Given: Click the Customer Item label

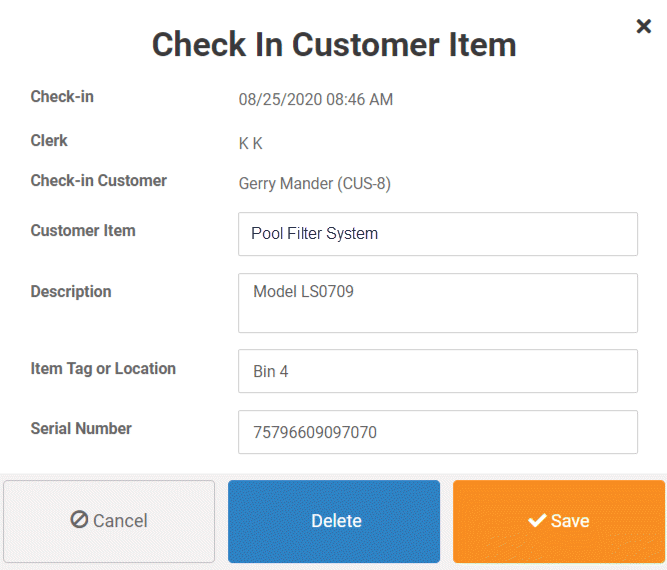Looking at the screenshot, I should pyautogui.click(x=83, y=231).
